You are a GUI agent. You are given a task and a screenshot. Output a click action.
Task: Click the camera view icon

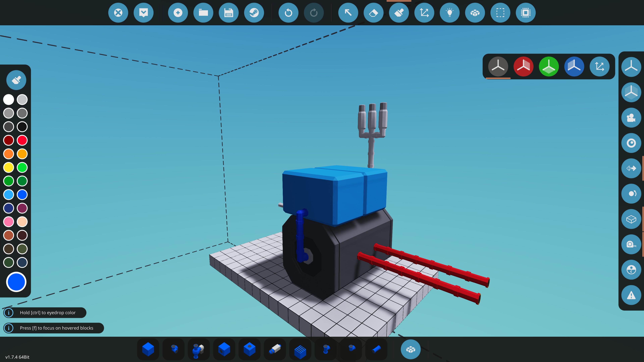point(631,118)
